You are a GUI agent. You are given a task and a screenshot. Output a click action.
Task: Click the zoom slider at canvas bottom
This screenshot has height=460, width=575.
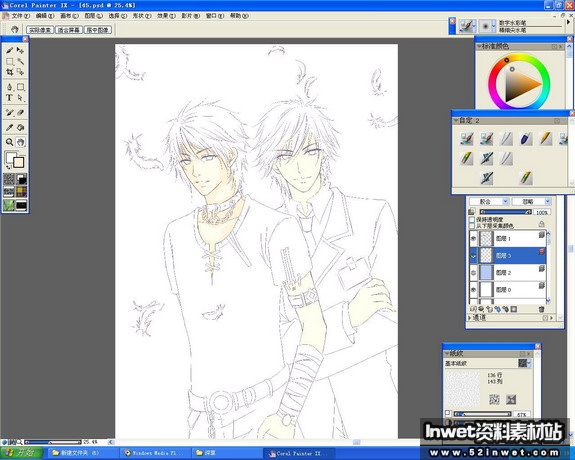tap(52, 442)
